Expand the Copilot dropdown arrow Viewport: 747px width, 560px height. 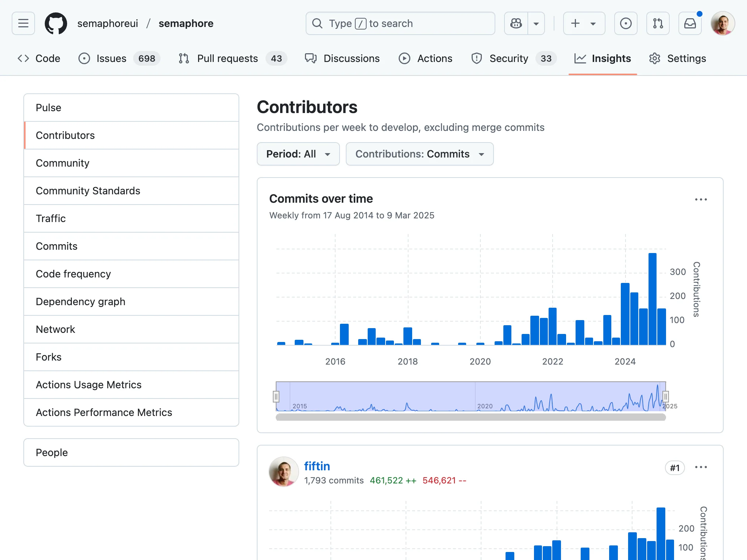[536, 23]
